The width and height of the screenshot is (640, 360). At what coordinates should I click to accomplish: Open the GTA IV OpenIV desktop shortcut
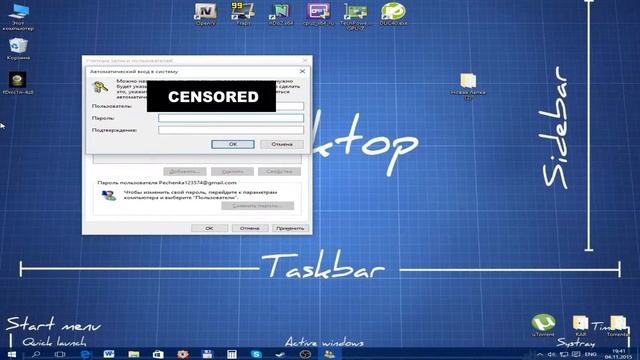(205, 14)
